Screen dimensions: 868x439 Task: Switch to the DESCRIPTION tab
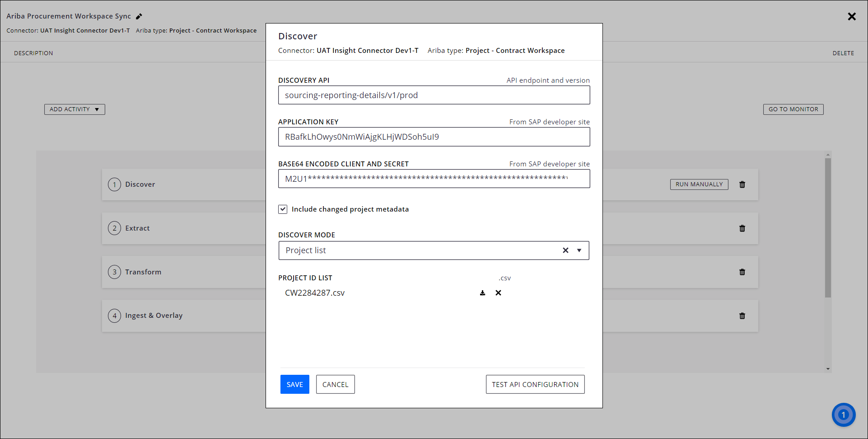click(33, 53)
